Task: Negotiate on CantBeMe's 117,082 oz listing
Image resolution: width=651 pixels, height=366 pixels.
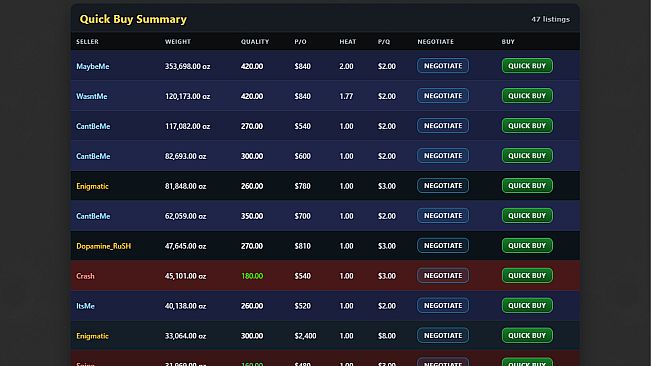Action: coord(443,125)
